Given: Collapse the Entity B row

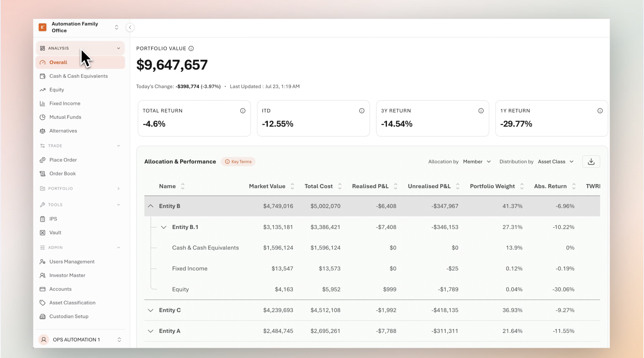Looking at the screenshot, I should click(151, 206).
